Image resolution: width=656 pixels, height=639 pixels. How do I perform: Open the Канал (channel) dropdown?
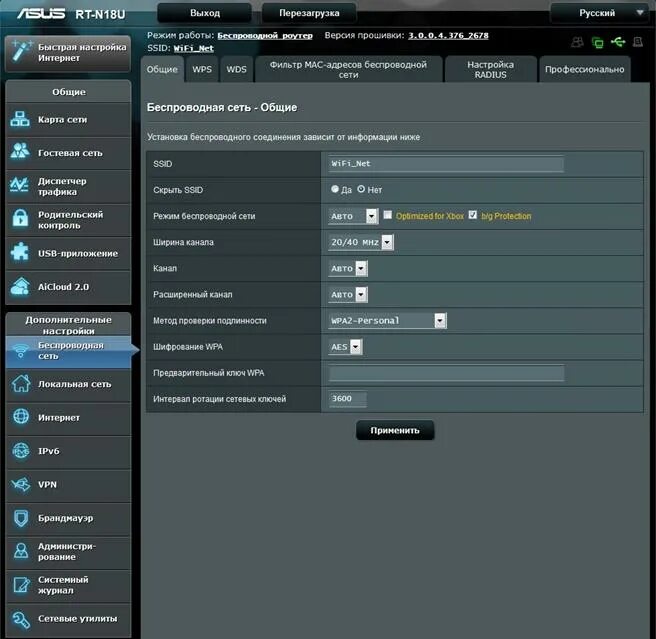click(x=348, y=268)
